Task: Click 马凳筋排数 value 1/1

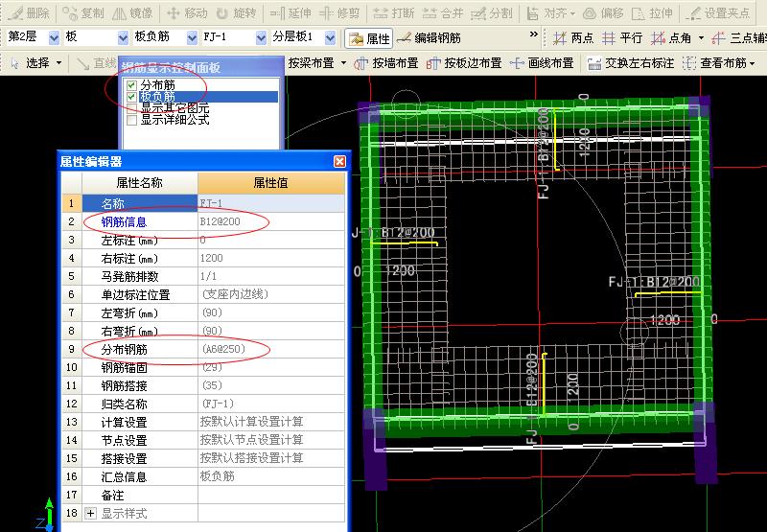Action: click(x=271, y=276)
